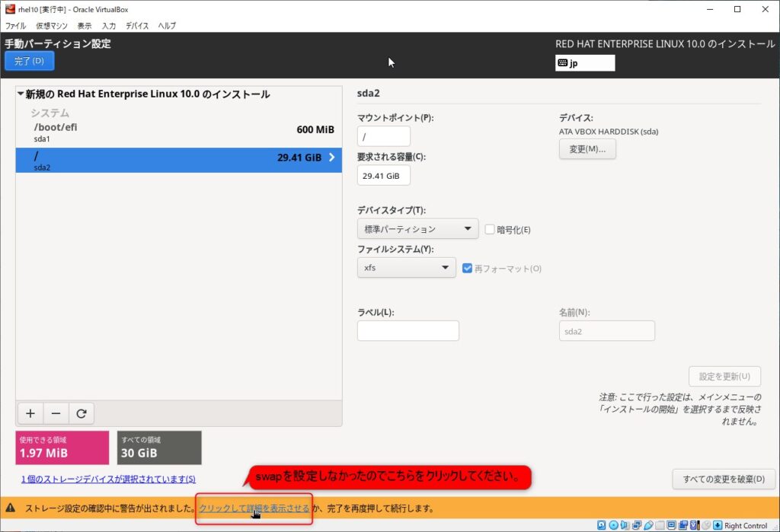Click the reload storage configuration icon
The width and height of the screenshot is (780, 532).
coord(82,413)
